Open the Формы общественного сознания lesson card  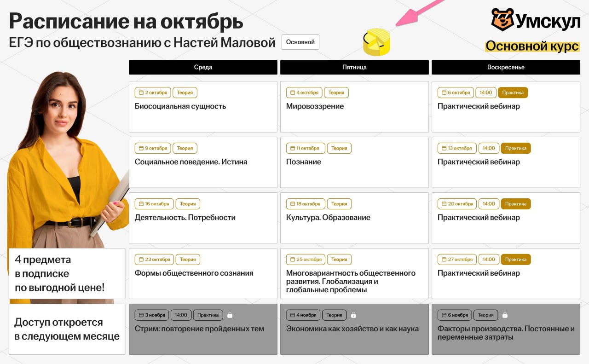tap(203, 273)
